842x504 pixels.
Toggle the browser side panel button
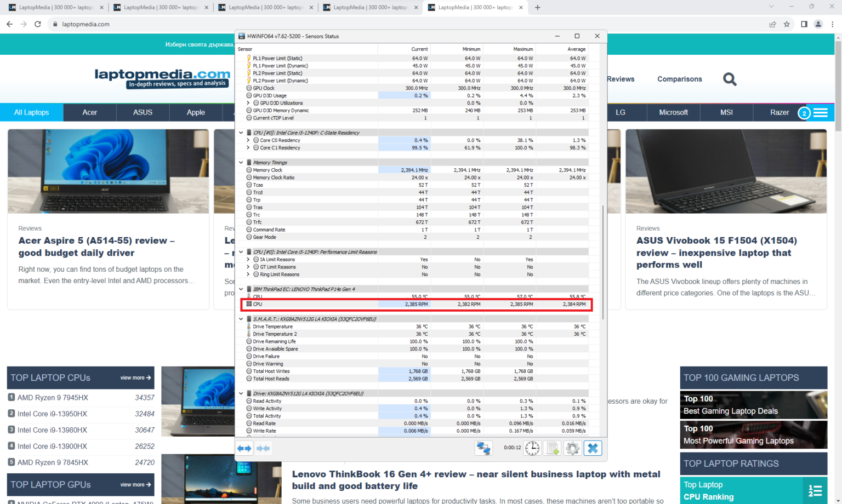click(804, 24)
